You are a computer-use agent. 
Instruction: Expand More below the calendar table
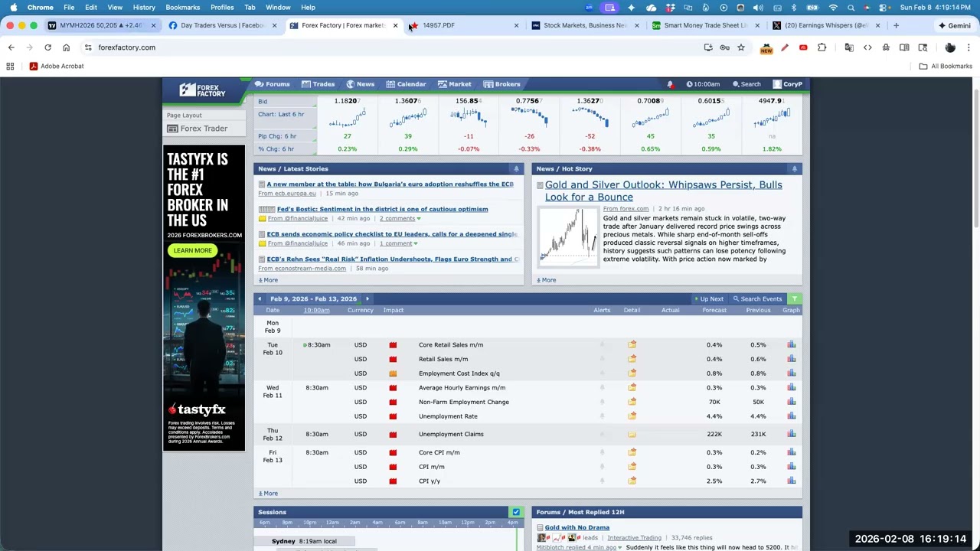(268, 494)
